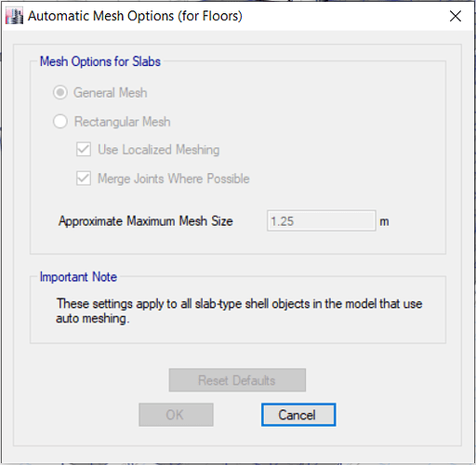Viewport: 476px width, 465px height.
Task: Click the dialog title Automatic Mesh Options
Action: tap(135, 16)
